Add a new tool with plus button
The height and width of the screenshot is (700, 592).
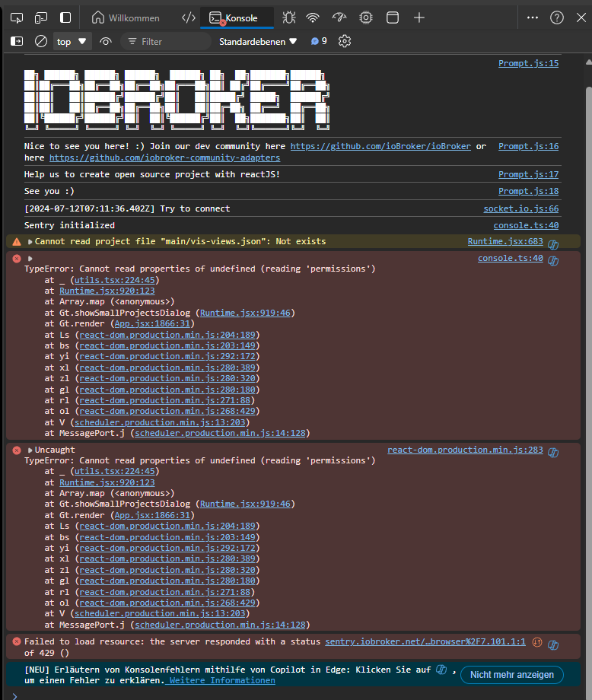click(x=419, y=17)
